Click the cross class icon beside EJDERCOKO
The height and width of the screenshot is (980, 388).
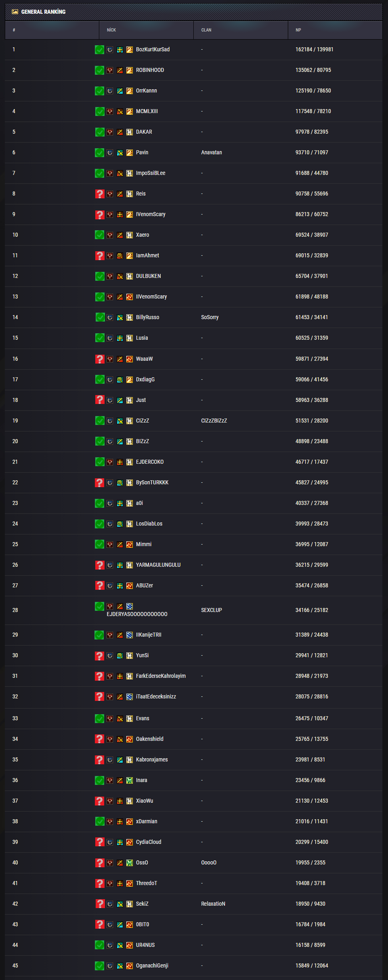click(120, 462)
